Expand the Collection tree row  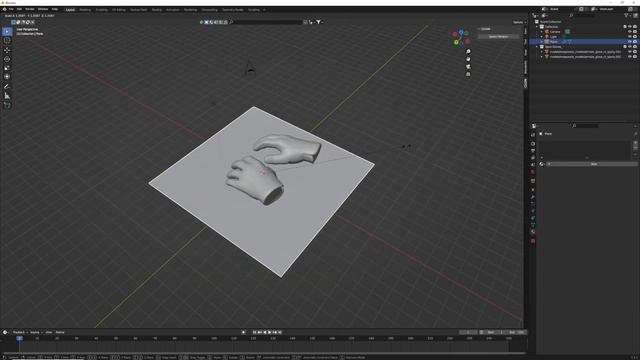(x=537, y=27)
